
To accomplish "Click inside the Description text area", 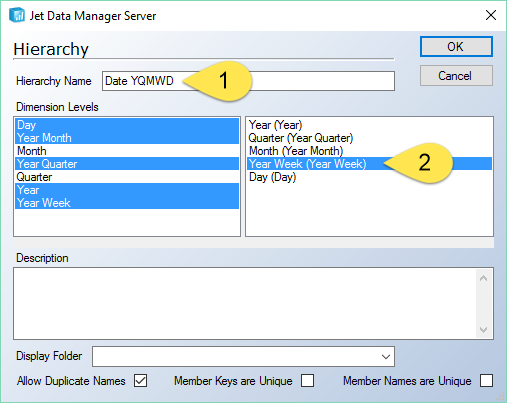I will [245, 303].
